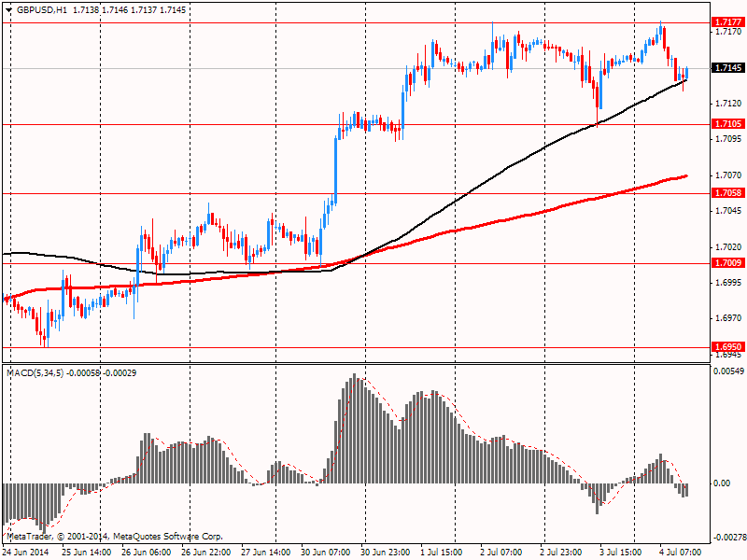Click the 4 Jul 07:00 time label
Image resolution: width=747 pixels, height=560 pixels.
pos(681,552)
